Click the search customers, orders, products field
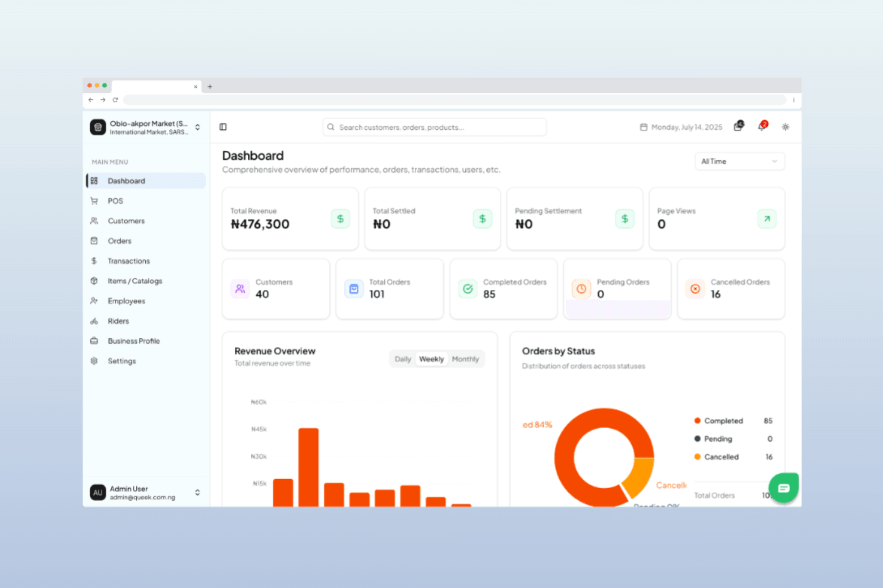 click(434, 127)
